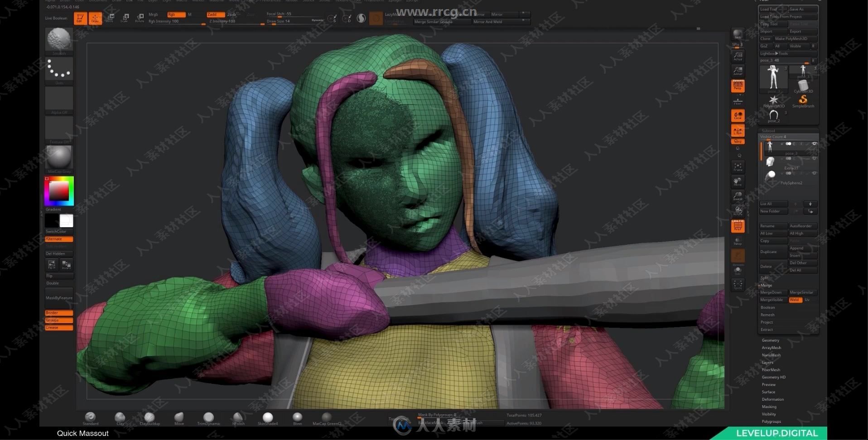Screen dimensions: 868x440
Task: Select the Draw mode button
Action: pos(95,18)
